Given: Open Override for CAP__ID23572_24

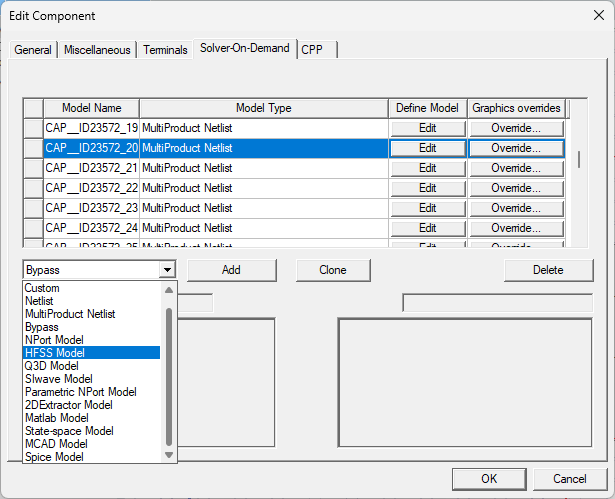Looking at the screenshot, I should coord(516,228).
